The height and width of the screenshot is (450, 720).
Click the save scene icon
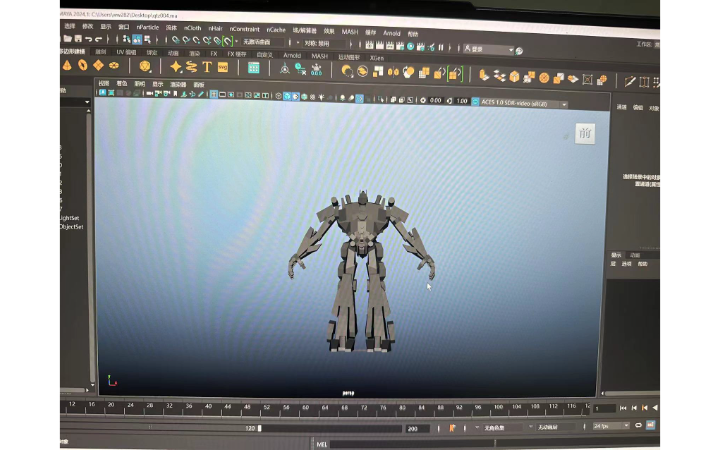pos(78,39)
